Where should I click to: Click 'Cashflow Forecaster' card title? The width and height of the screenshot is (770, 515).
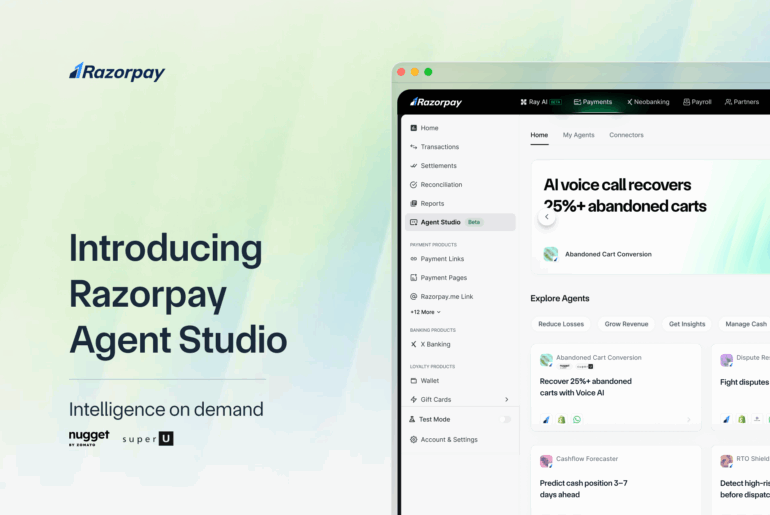(587, 459)
